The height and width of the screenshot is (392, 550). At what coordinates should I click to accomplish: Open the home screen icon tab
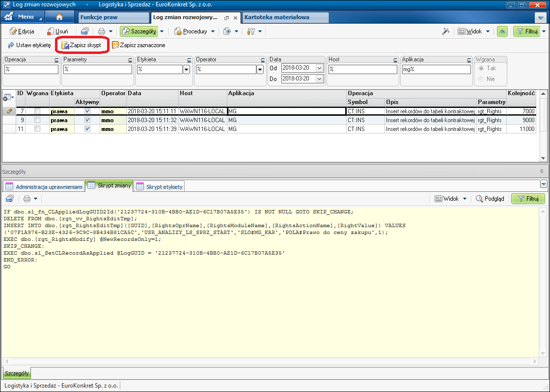tap(59, 17)
